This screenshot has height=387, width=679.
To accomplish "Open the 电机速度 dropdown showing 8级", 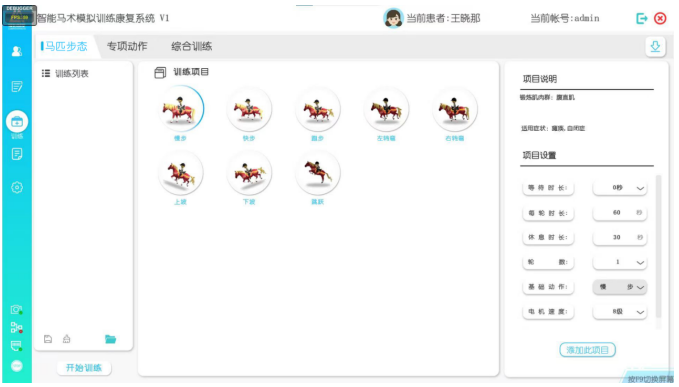I will pos(620,312).
